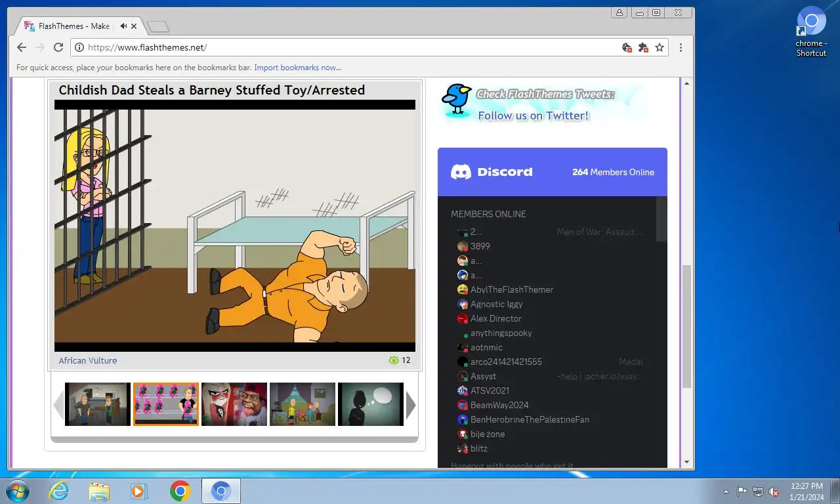The image size is (840, 504).
Task: Click AbylTheFlashThemer's avatar icon
Action: click(463, 289)
